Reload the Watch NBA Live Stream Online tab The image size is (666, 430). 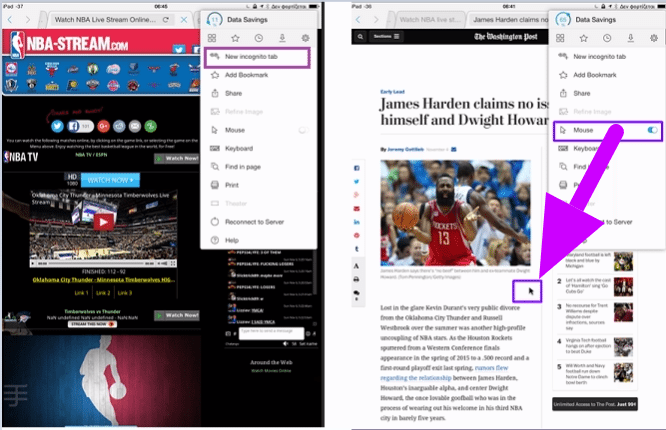[166, 20]
